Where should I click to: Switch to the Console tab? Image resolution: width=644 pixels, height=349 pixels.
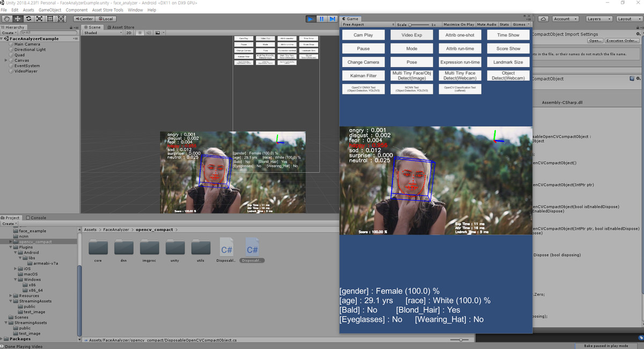point(35,218)
